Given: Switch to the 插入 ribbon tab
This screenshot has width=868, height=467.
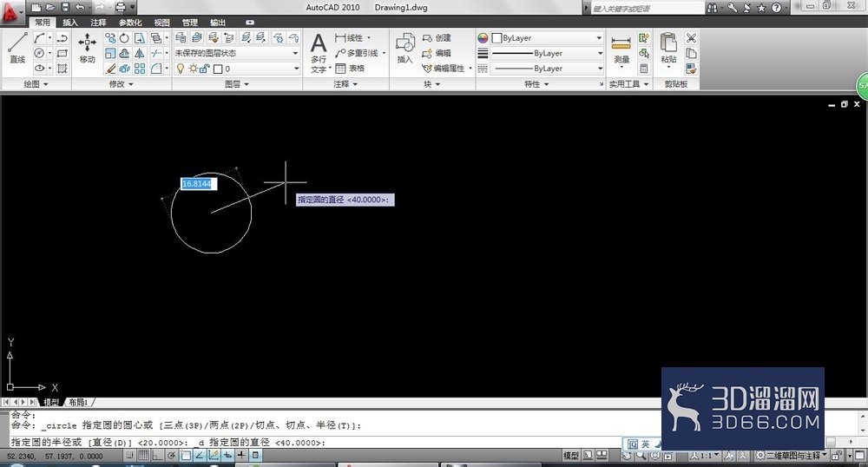Looking at the screenshot, I should (70, 23).
